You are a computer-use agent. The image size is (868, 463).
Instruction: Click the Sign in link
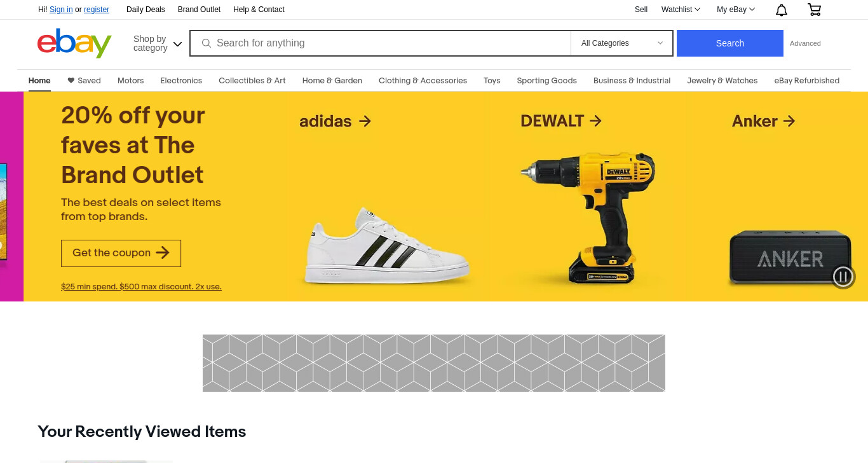pyautogui.click(x=61, y=10)
